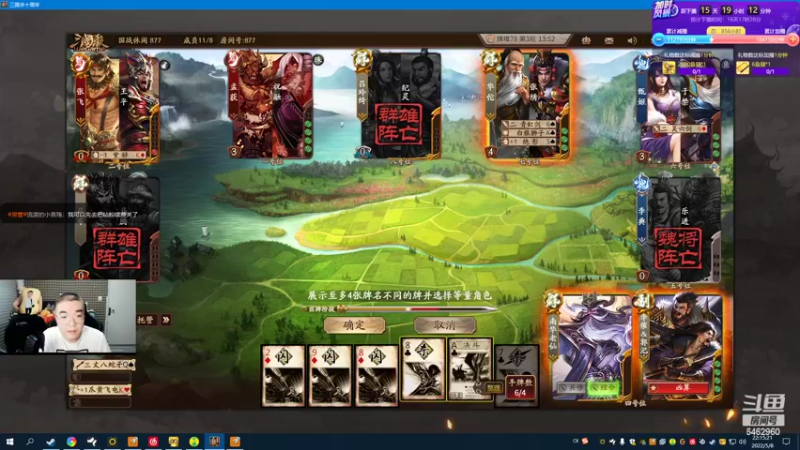Select the greyed 7 of clubs 杀 card
800x450 pixels.
click(516, 376)
